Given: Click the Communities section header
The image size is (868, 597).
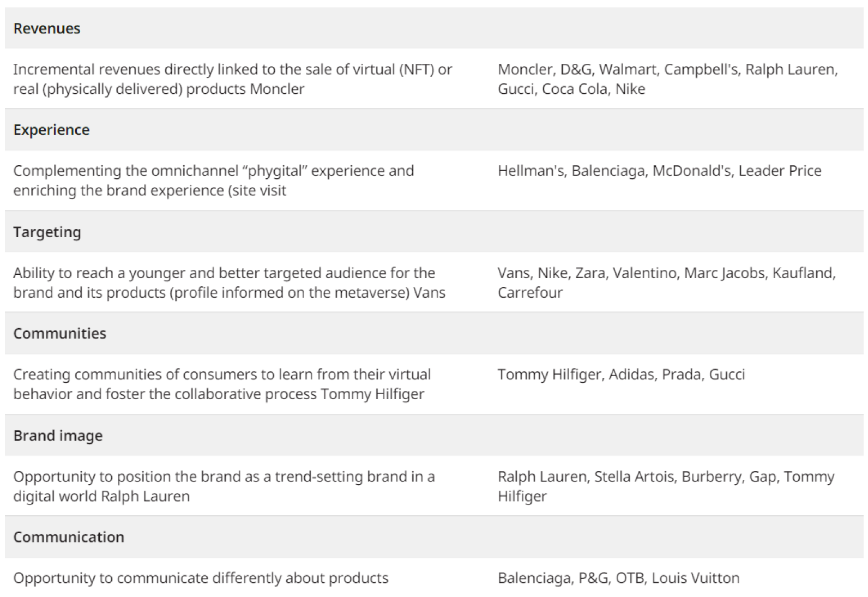Looking at the screenshot, I should coord(59,333).
